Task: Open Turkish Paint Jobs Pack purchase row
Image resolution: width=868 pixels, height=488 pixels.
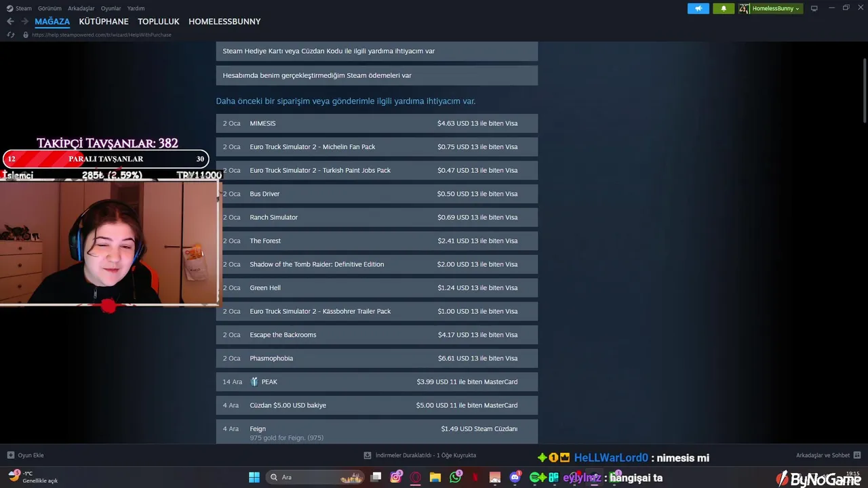Action: (377, 170)
